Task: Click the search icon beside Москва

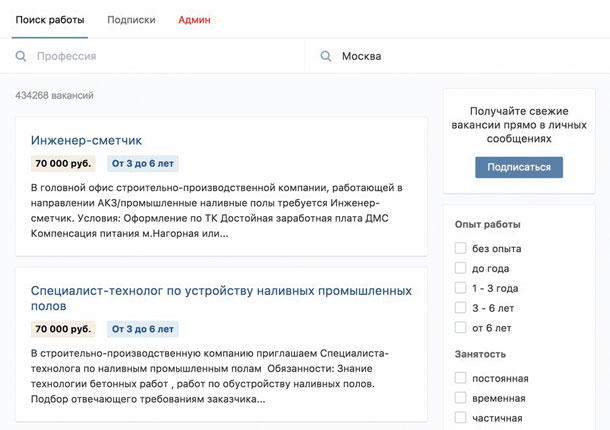Action: click(x=325, y=57)
